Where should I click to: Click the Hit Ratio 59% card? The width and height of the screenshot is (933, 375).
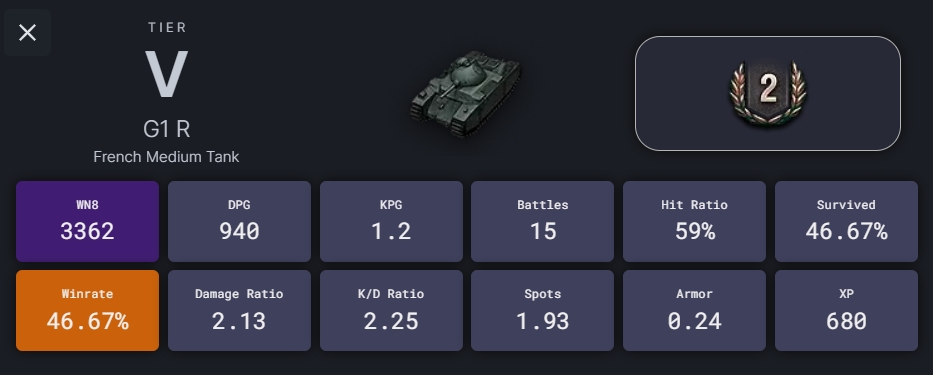[694, 221]
